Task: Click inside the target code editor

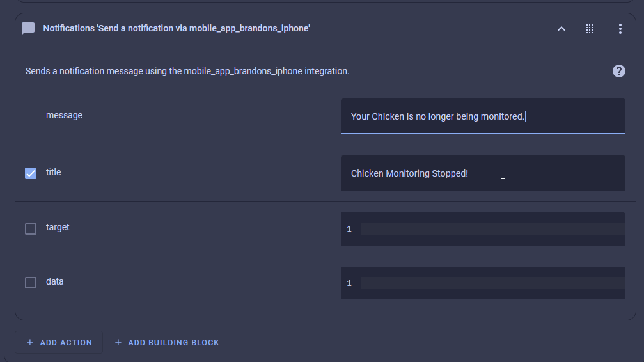Action: (492, 229)
